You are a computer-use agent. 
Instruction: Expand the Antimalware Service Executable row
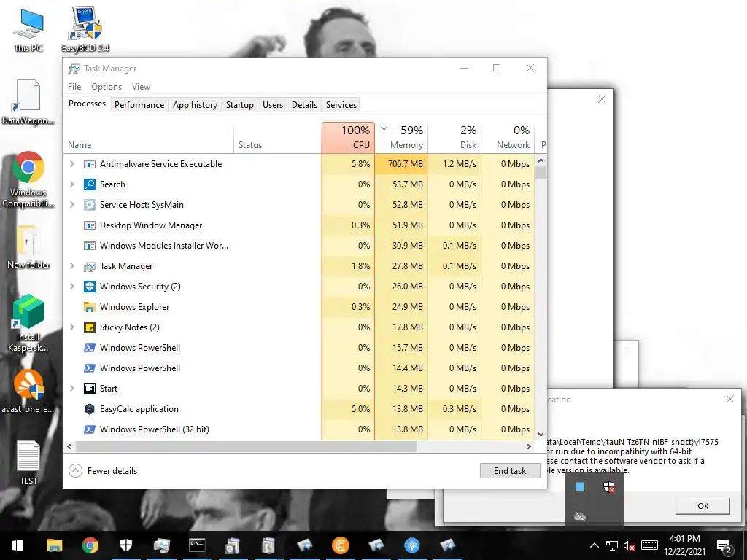(x=72, y=164)
